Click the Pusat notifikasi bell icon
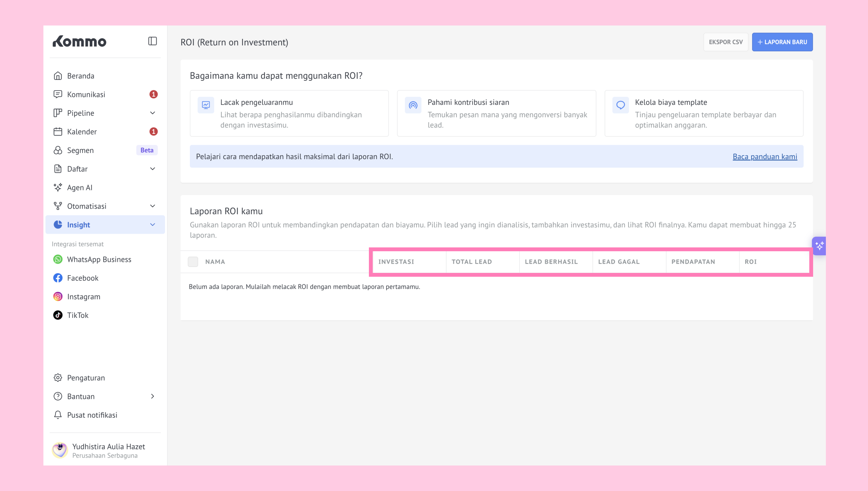 point(58,415)
